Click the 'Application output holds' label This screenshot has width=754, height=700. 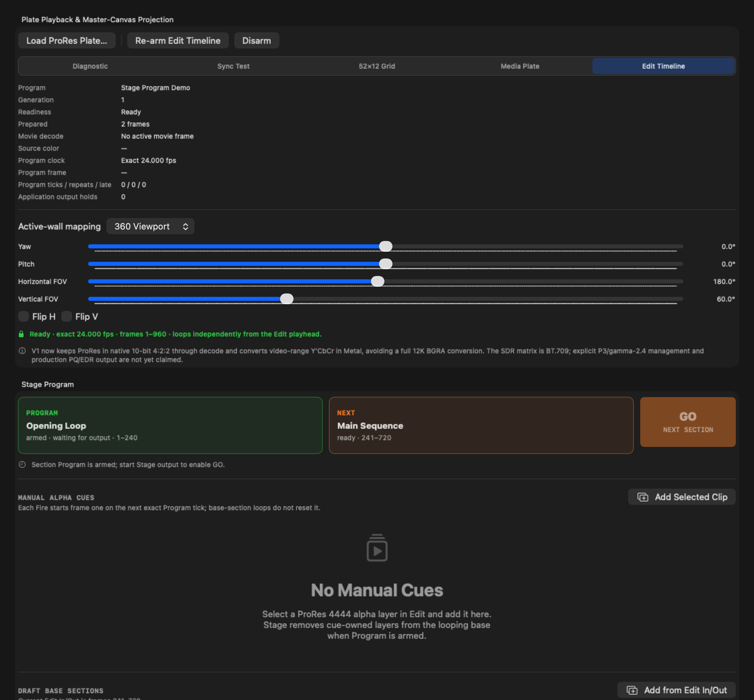pyautogui.click(x=58, y=197)
